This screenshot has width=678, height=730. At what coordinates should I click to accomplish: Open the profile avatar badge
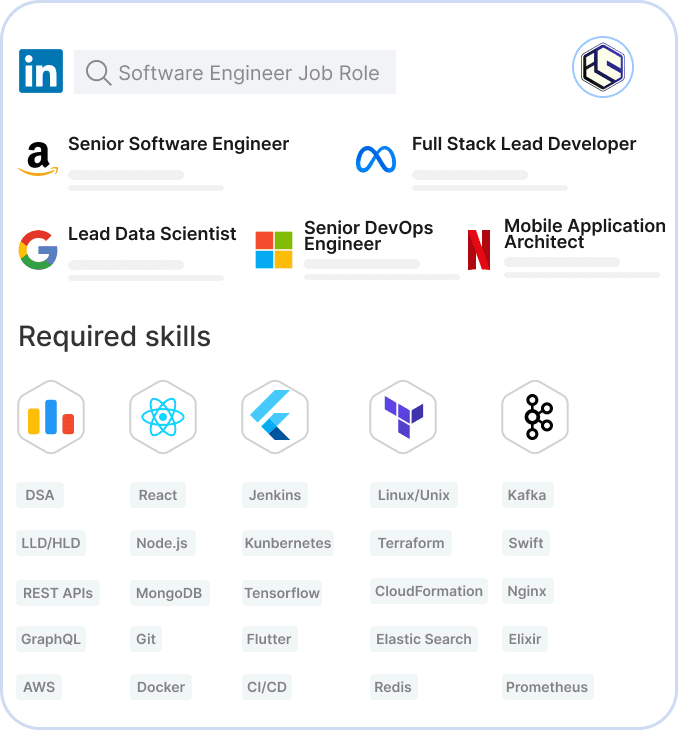coord(603,67)
